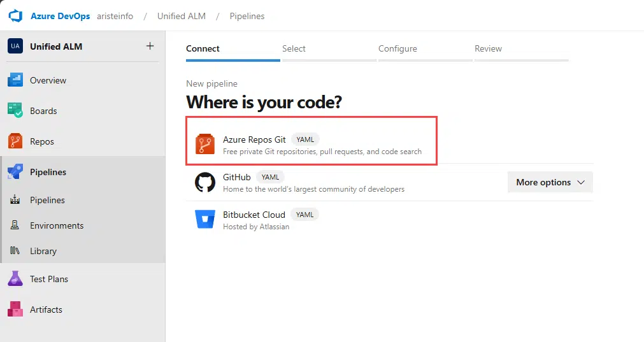Select the Review step tab
The height and width of the screenshot is (342, 644).
point(522,52)
